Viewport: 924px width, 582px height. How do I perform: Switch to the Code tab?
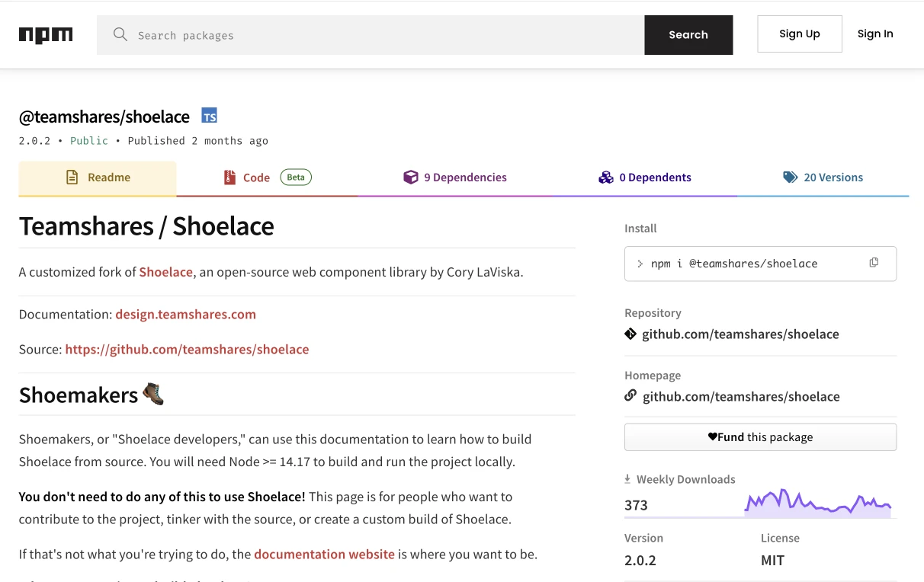click(268, 178)
